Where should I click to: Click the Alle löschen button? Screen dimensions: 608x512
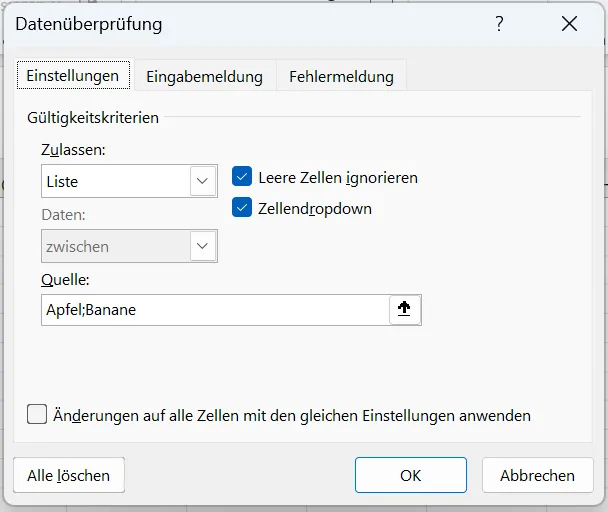pos(69,475)
